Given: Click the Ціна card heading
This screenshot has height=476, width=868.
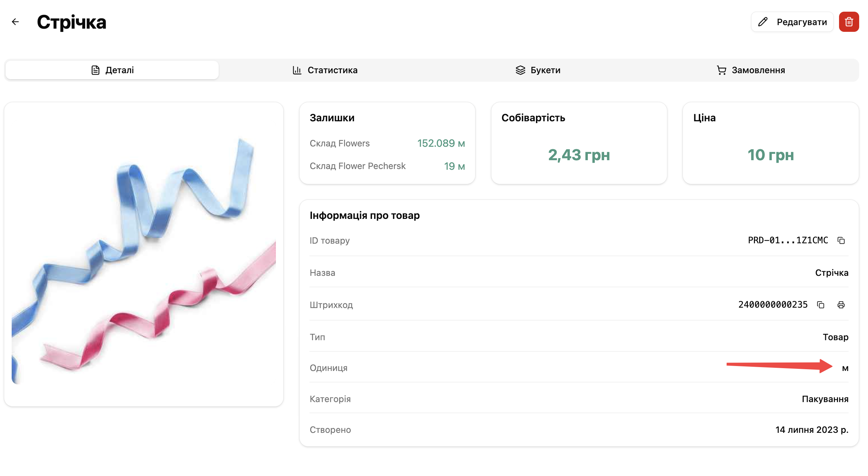Looking at the screenshot, I should coord(704,118).
